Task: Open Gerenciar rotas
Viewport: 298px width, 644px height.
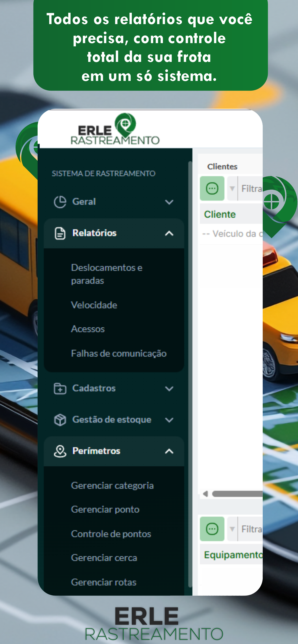Action: (104, 582)
